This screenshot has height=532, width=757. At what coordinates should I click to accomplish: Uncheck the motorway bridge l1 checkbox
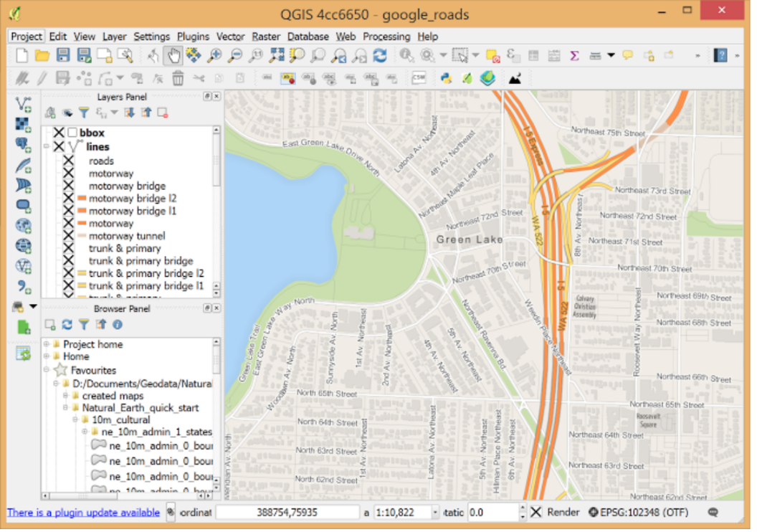click(x=69, y=211)
